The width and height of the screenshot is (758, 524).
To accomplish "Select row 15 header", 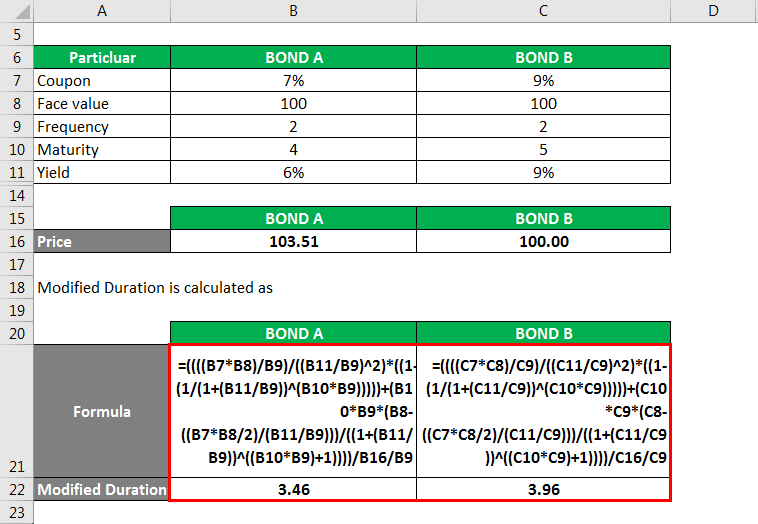I will click(x=16, y=218).
